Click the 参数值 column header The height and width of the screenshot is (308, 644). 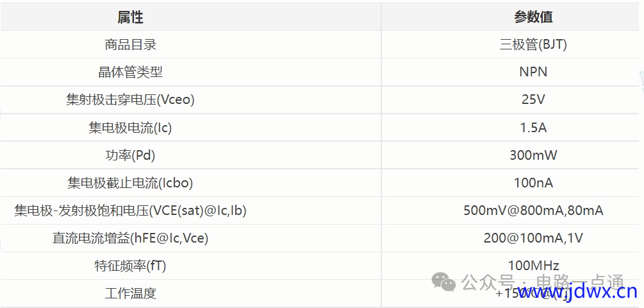pyautogui.click(x=533, y=17)
